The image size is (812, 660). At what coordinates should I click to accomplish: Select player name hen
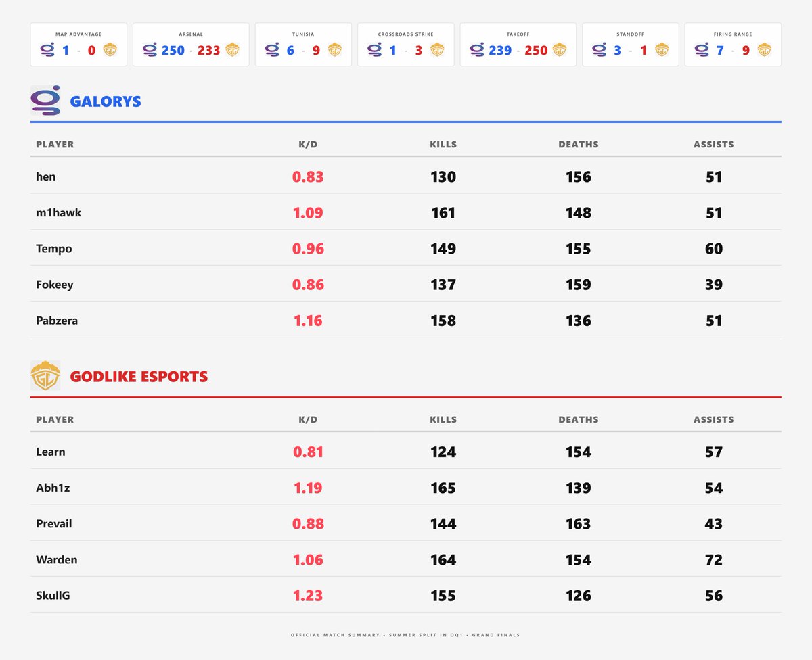coord(46,176)
